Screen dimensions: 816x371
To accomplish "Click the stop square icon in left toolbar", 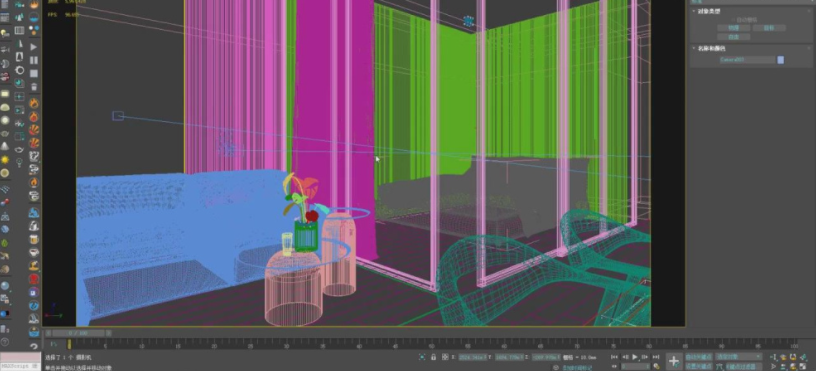I will click(x=34, y=73).
